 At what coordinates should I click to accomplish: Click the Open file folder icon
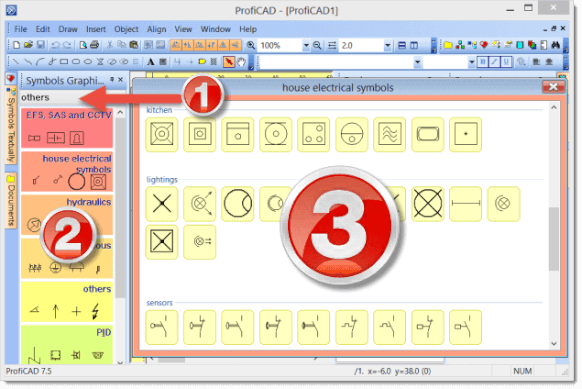click(x=28, y=45)
